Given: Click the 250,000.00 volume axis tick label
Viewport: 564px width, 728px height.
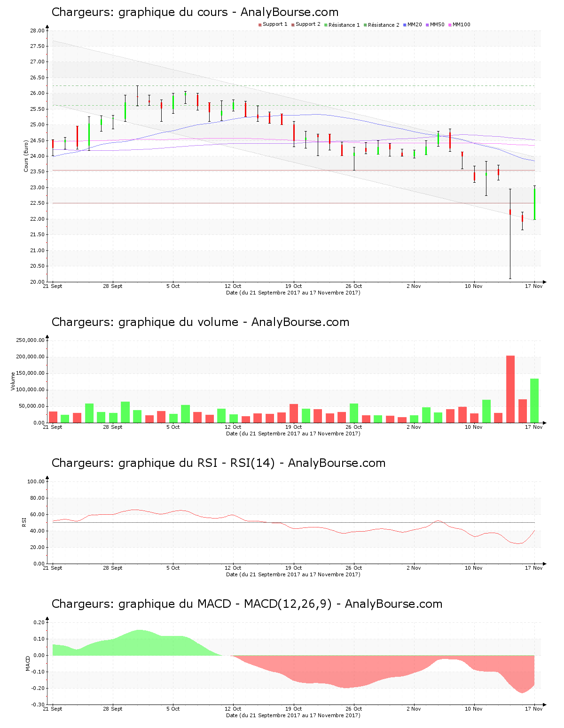Looking at the screenshot, I should pyautogui.click(x=31, y=340).
